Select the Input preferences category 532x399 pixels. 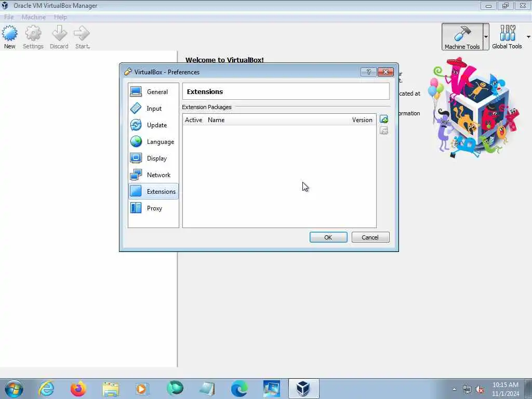coord(153,108)
